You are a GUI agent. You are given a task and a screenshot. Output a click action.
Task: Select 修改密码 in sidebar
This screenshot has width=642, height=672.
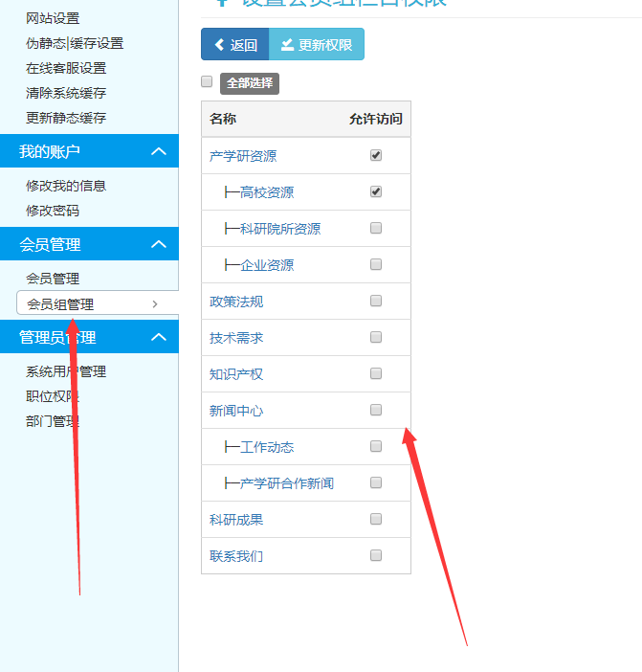click(x=53, y=211)
